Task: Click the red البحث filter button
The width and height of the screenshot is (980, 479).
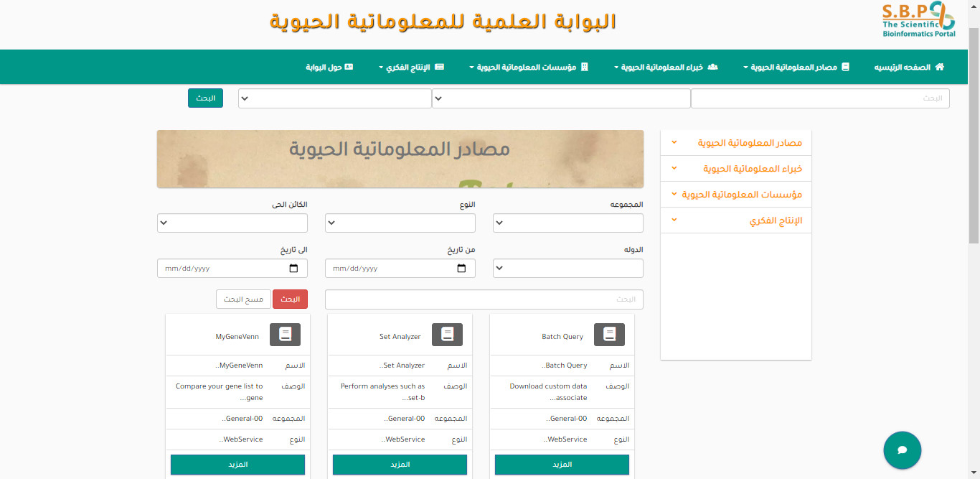Action: coord(291,299)
